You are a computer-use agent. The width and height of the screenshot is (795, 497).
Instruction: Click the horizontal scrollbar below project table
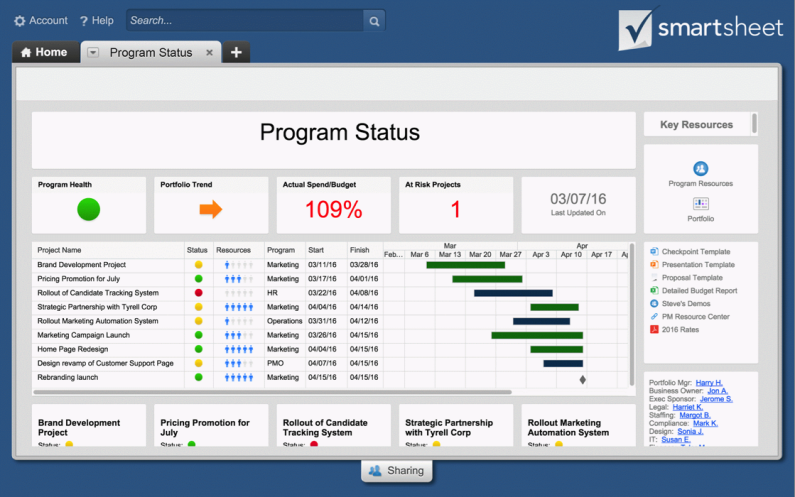270,392
